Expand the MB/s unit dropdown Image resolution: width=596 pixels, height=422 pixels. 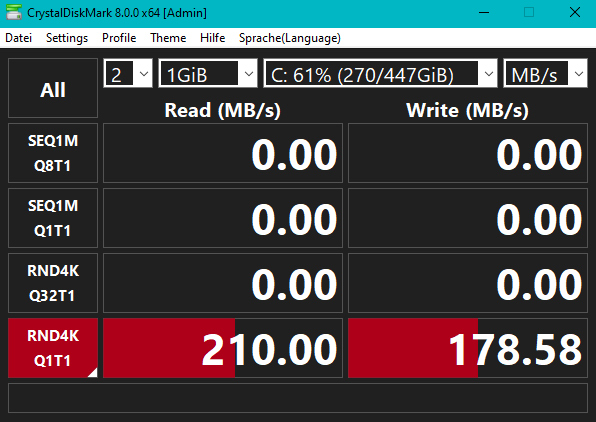(x=545, y=73)
